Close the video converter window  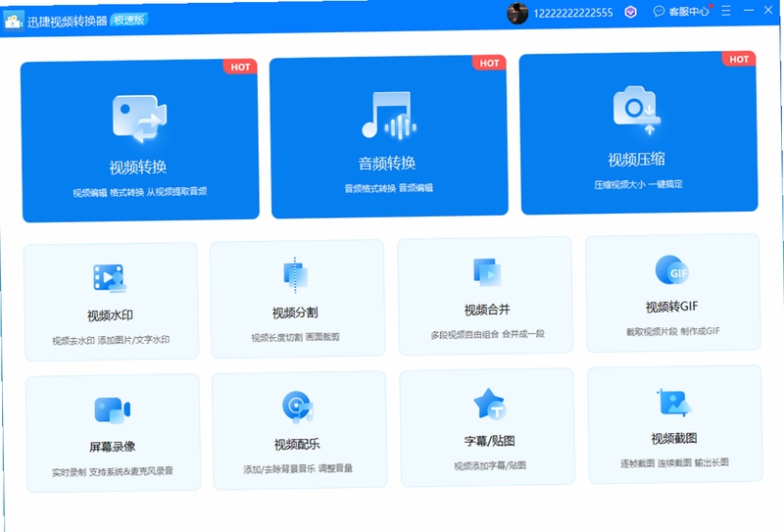tap(768, 10)
